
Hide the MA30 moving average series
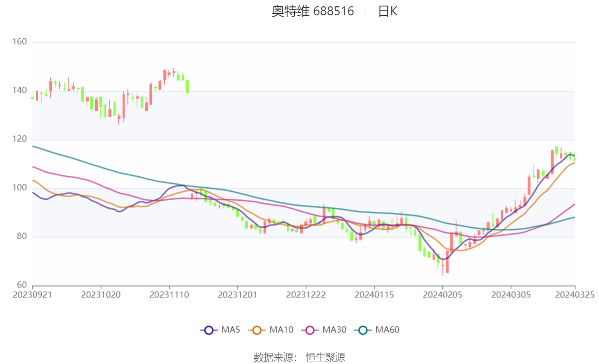point(324,330)
